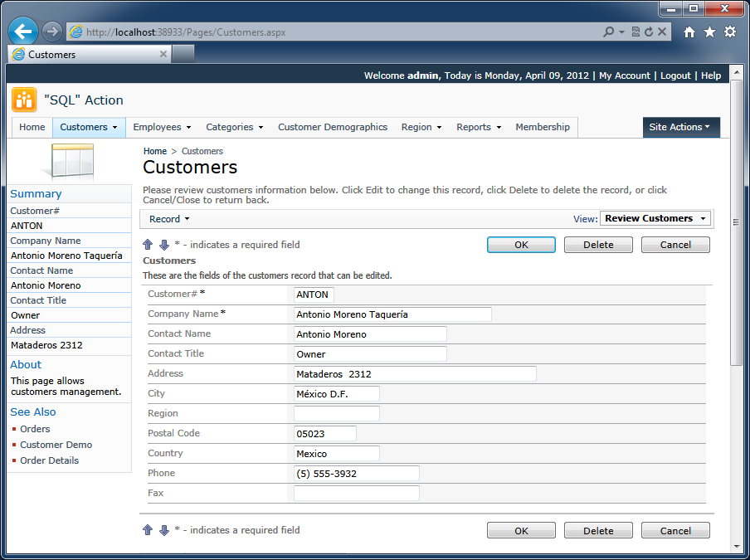Select the Membership menu item
750x560 pixels.
click(543, 127)
